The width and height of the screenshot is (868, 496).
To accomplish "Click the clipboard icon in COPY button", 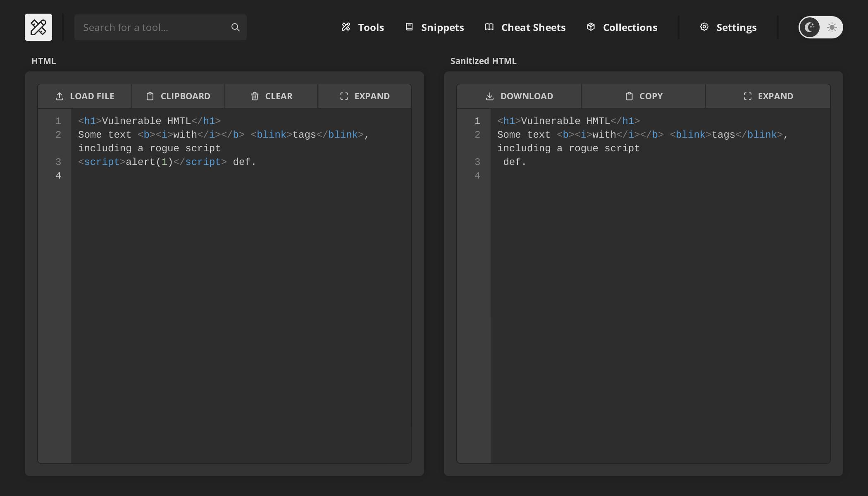I will point(629,96).
